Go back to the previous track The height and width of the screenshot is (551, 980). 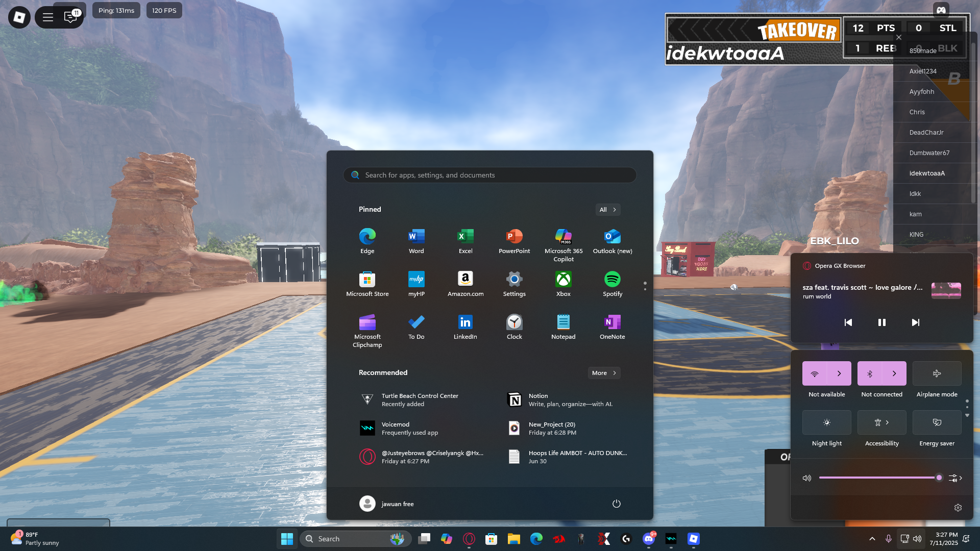pos(848,322)
